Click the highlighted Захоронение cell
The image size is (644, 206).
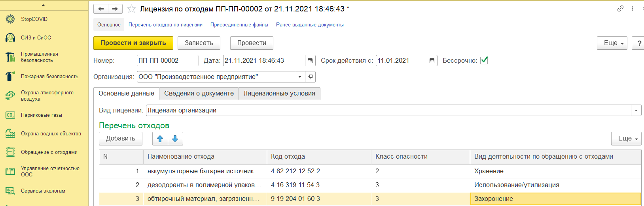coord(555,199)
